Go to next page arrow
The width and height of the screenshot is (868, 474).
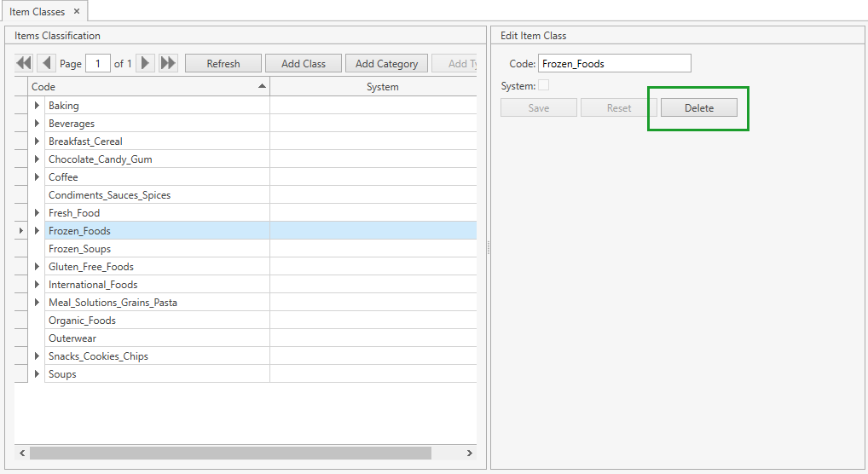146,63
